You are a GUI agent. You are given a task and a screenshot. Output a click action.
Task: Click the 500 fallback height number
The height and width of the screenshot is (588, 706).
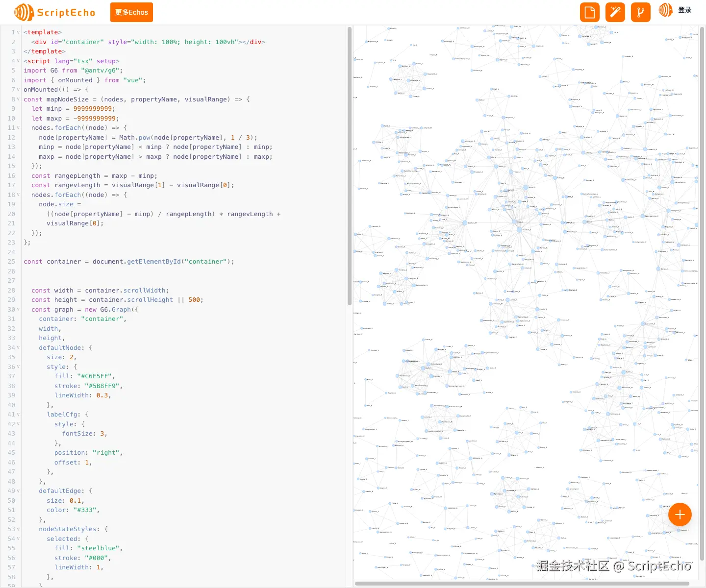click(194, 300)
